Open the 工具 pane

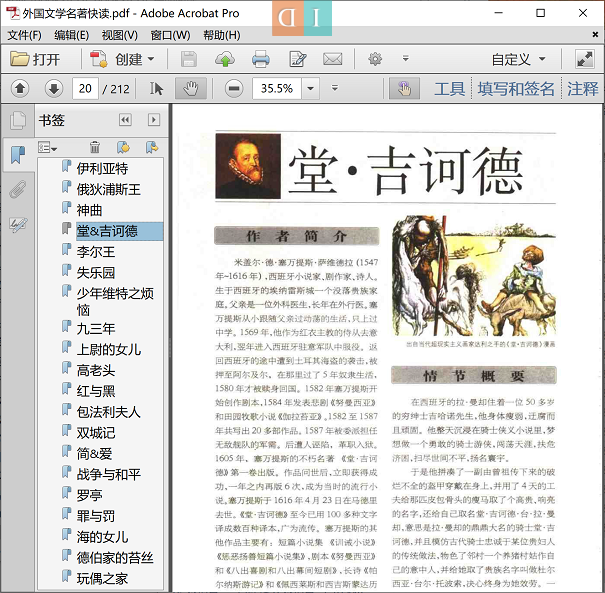(450, 89)
